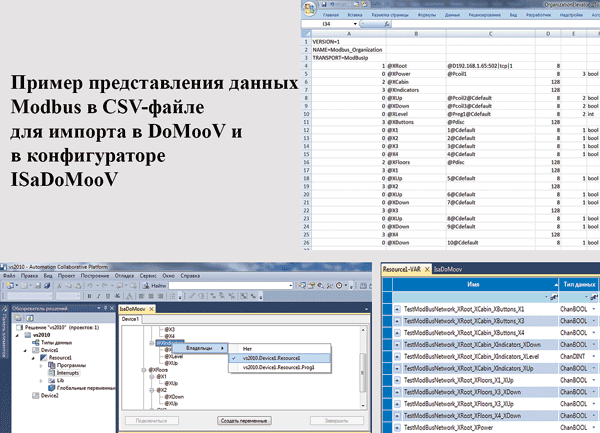The image size is (600, 433).
Task: Click scroll-up arrow in Device1 tree
Action: click(x=363, y=329)
